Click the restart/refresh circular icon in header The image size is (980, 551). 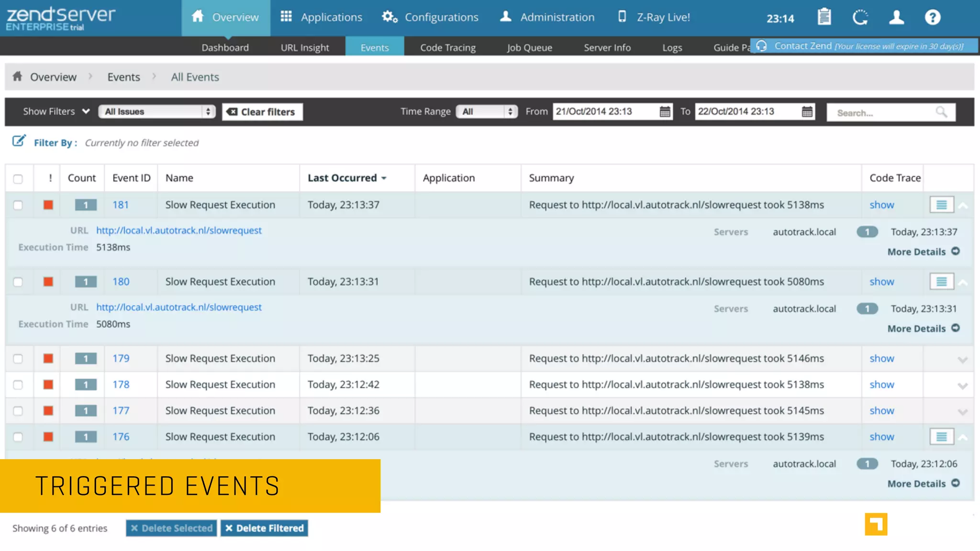[x=860, y=17]
